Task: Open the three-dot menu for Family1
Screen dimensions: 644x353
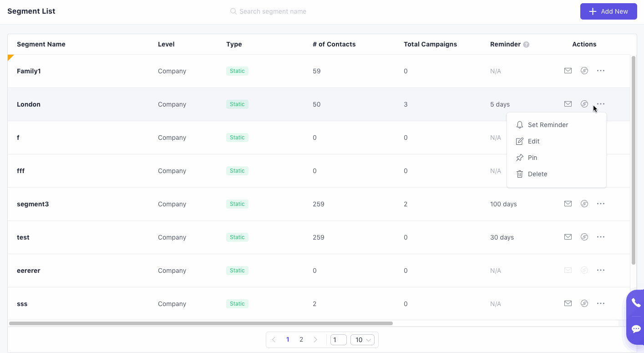Action: [601, 71]
